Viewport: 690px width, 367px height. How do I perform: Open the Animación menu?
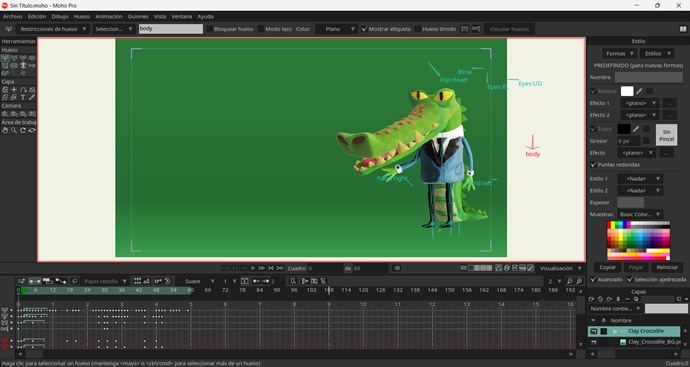click(109, 16)
